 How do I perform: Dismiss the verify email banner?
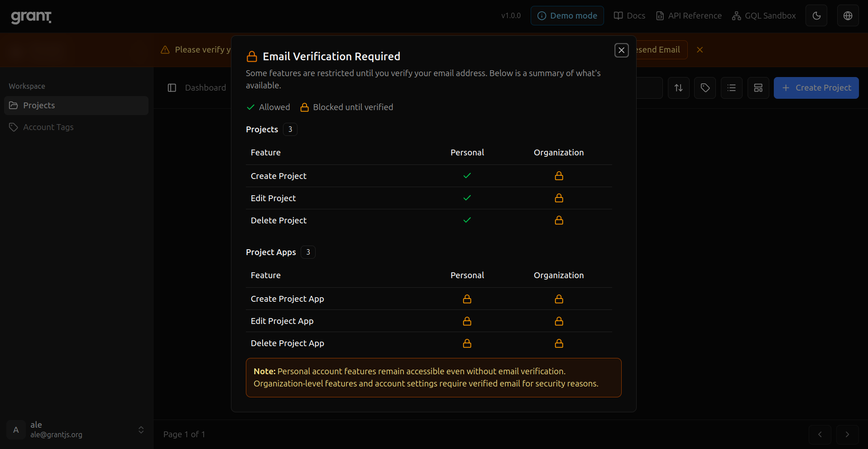pyautogui.click(x=700, y=50)
